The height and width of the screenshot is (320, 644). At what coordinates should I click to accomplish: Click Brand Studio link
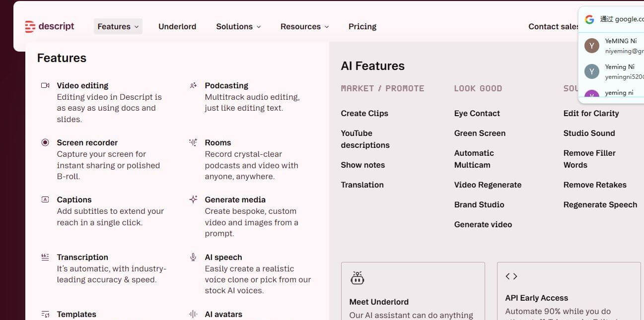pyautogui.click(x=479, y=204)
